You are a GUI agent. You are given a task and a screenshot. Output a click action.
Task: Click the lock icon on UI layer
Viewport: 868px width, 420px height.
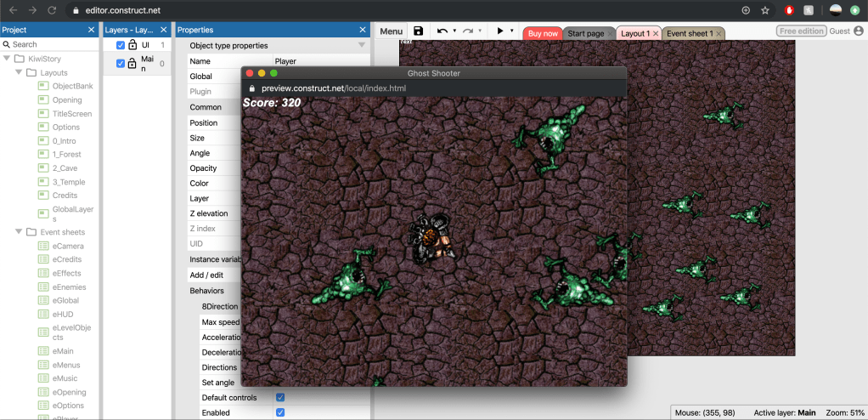132,45
